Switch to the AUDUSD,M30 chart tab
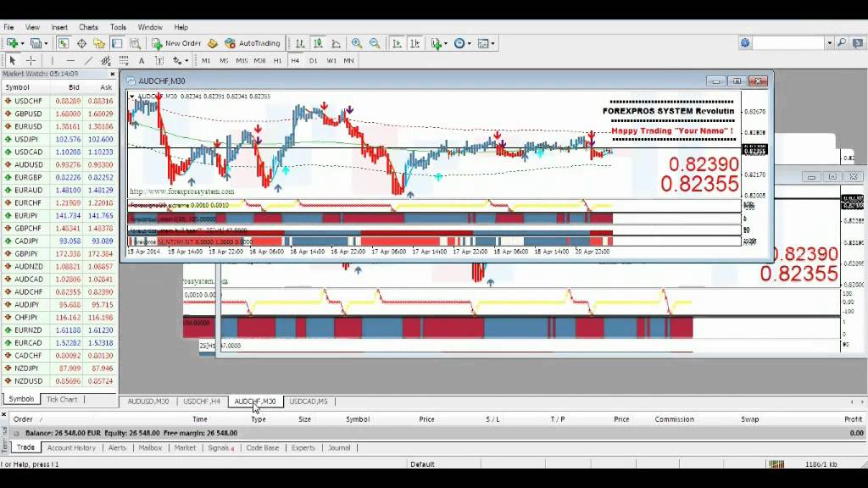The height and width of the screenshot is (488, 868). (147, 402)
